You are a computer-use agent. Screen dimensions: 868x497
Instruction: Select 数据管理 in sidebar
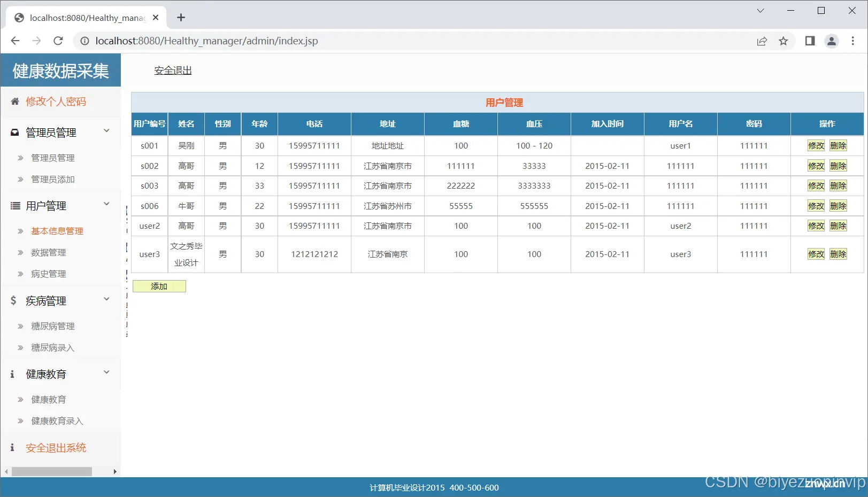(x=49, y=253)
